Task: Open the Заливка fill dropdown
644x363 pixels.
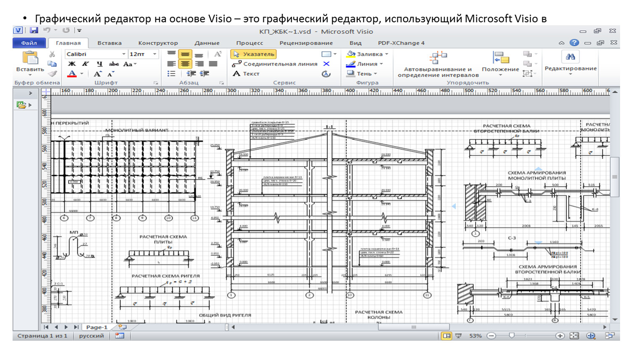Action: 367,54
